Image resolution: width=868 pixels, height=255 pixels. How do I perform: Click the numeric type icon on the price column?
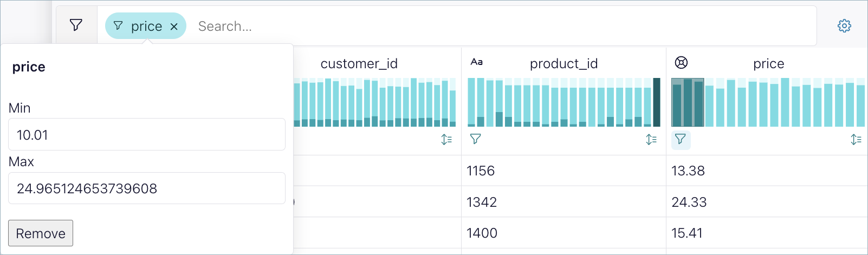681,63
